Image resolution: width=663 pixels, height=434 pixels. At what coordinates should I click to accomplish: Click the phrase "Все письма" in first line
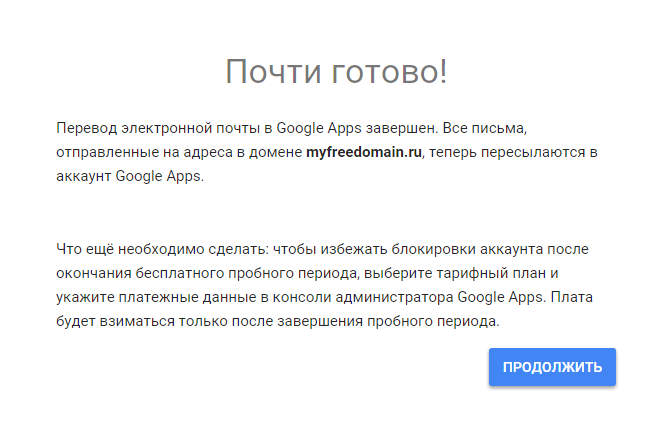point(508,129)
